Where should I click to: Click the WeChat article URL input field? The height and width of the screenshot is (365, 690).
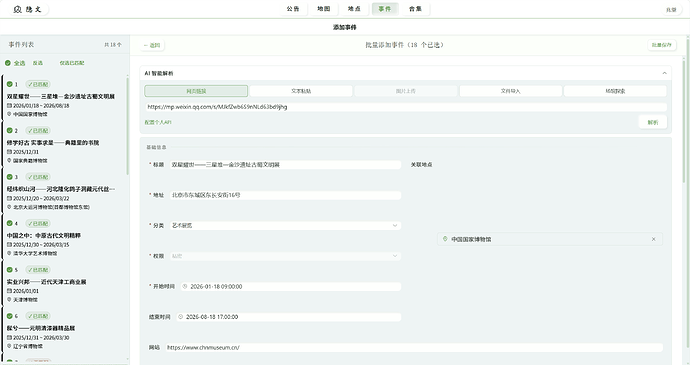(x=406, y=107)
